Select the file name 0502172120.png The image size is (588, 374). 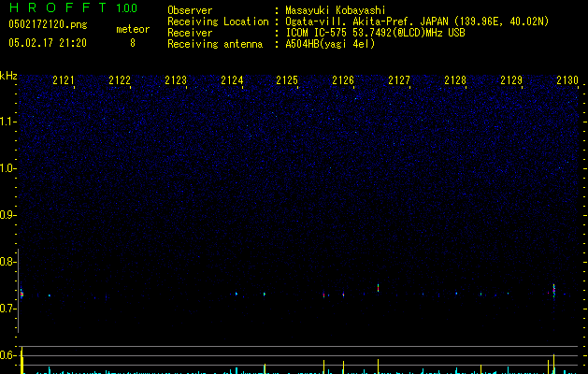pyautogui.click(x=48, y=24)
